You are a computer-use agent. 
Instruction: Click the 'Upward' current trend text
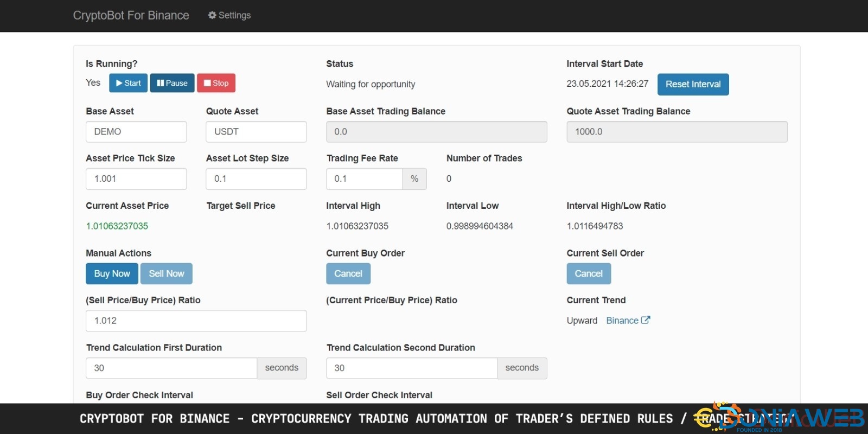582,321
